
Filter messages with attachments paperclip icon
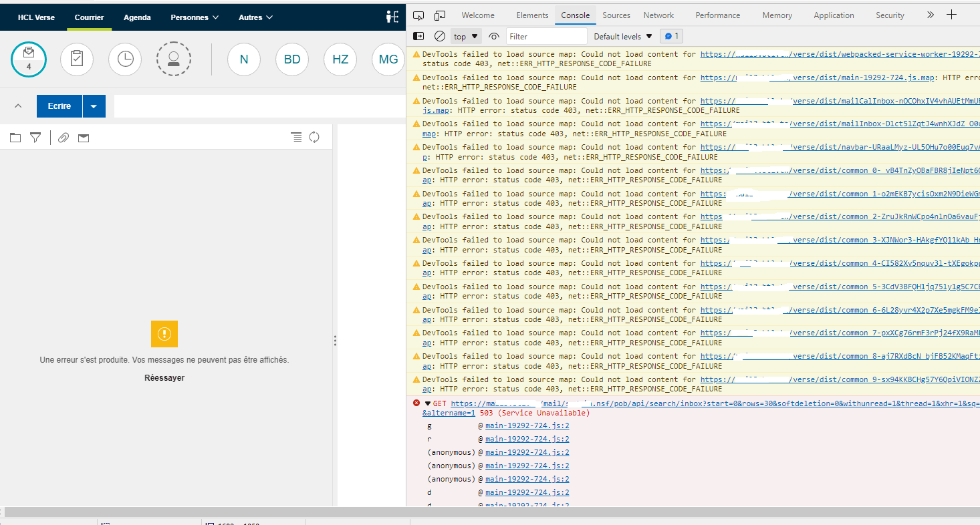pos(64,138)
